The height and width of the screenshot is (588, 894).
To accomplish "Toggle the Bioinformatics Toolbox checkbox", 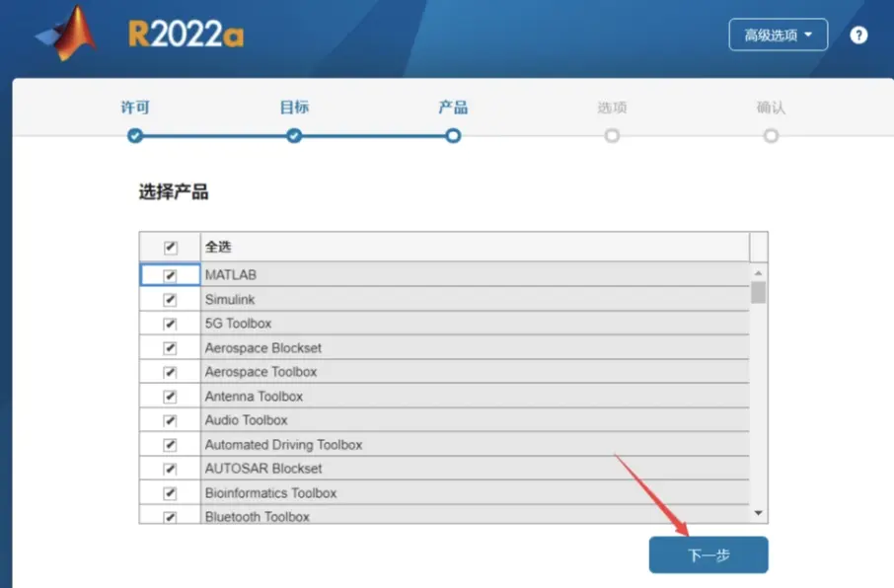I will (x=170, y=493).
